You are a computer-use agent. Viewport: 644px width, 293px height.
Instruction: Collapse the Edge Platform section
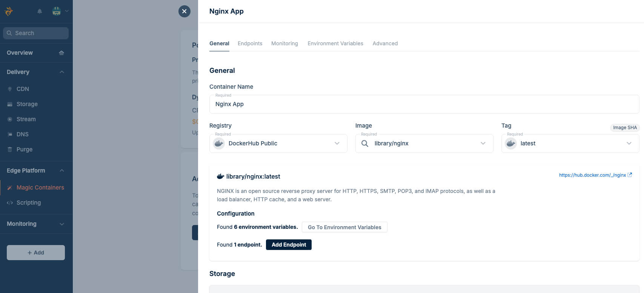click(62, 171)
